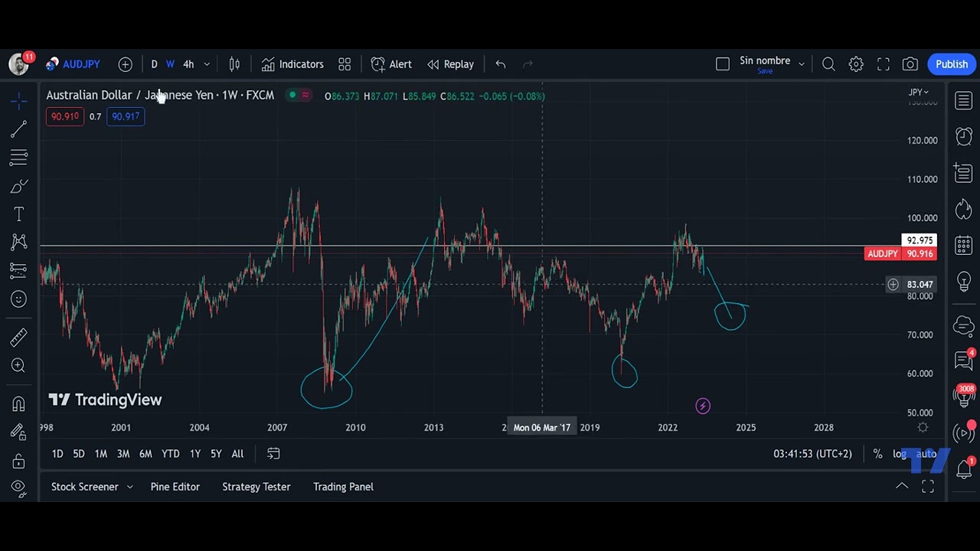Viewport: 980px width, 551px height.
Task: Expand the timeframe interval dropdown
Action: tap(207, 64)
